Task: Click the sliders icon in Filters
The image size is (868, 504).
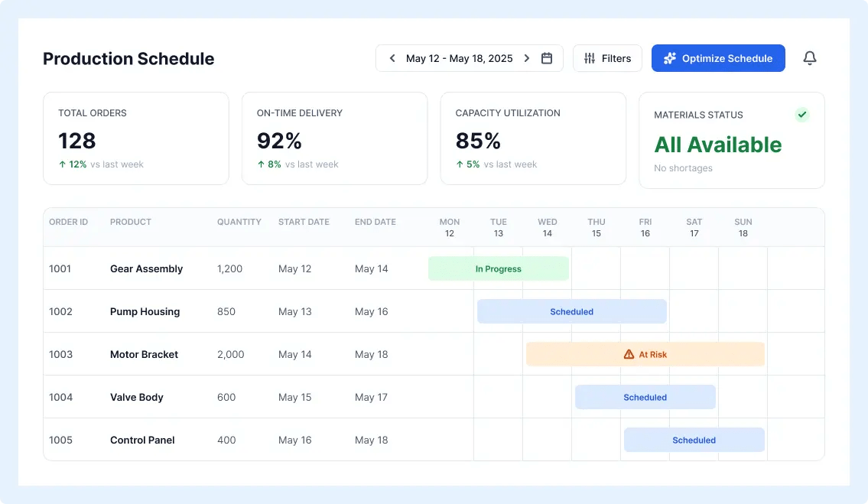Action: (590, 58)
